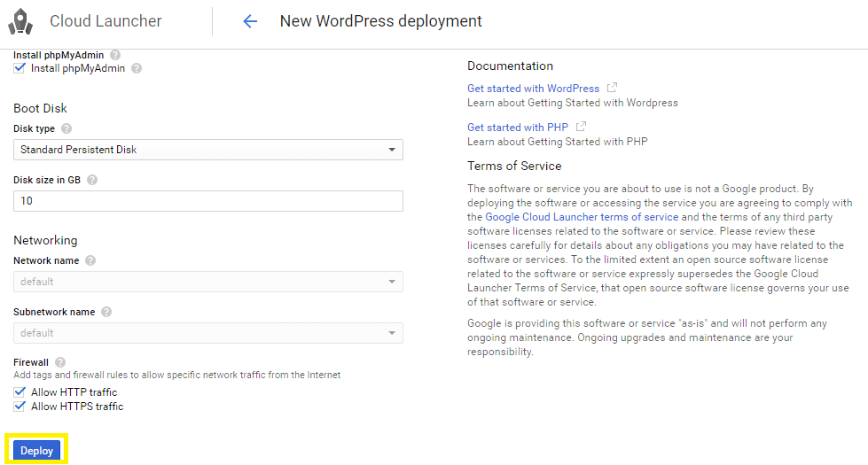868x465 pixels.
Task: Show help for Network name
Action: (90, 260)
